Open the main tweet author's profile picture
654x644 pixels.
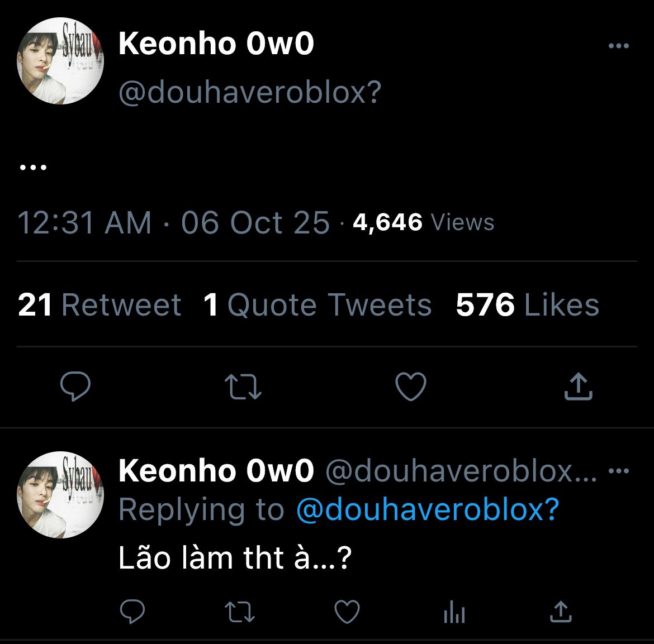point(60,61)
